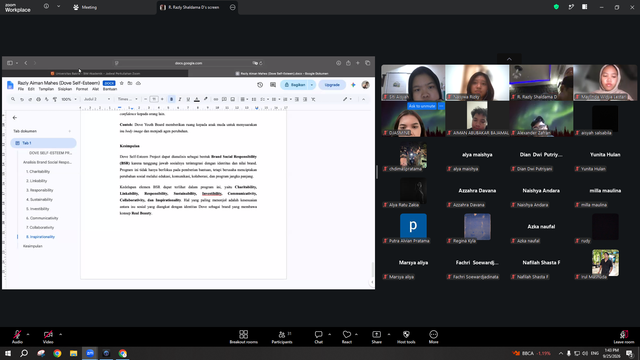Open the Tampilan menu
This screenshot has width=640, height=360.
click(x=46, y=89)
